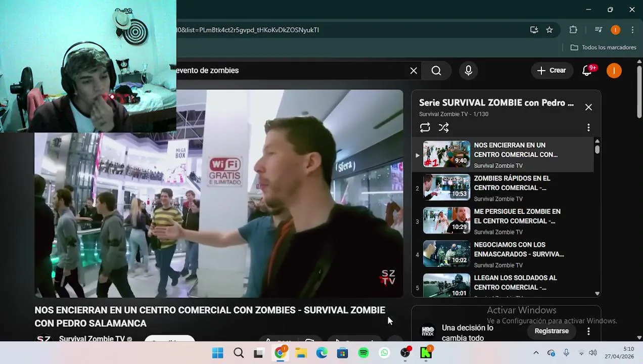Open the clock and date panel
Image resolution: width=643 pixels, height=364 pixels.
(619, 353)
